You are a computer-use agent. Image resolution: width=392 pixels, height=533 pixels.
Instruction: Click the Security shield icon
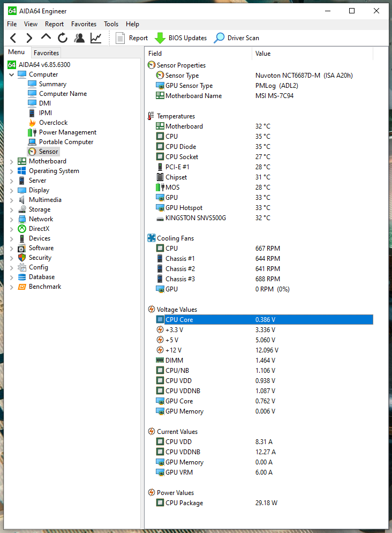pyautogui.click(x=22, y=258)
